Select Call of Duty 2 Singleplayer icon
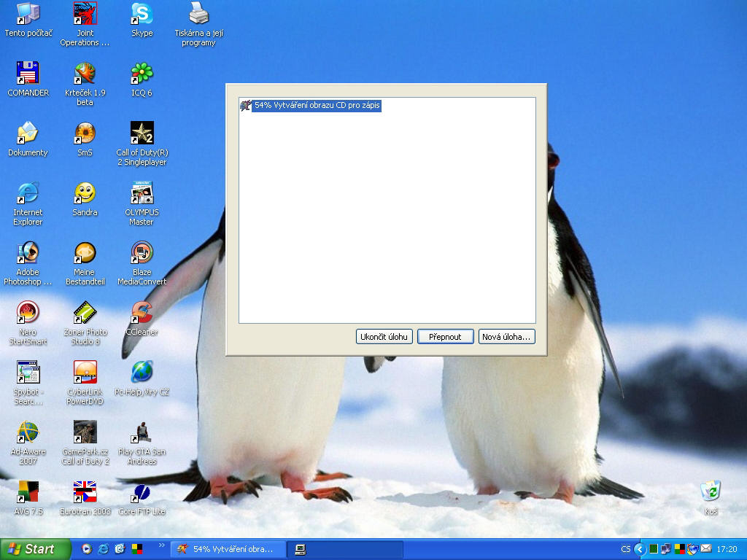Image resolution: width=747 pixels, height=560 pixels. (x=142, y=133)
